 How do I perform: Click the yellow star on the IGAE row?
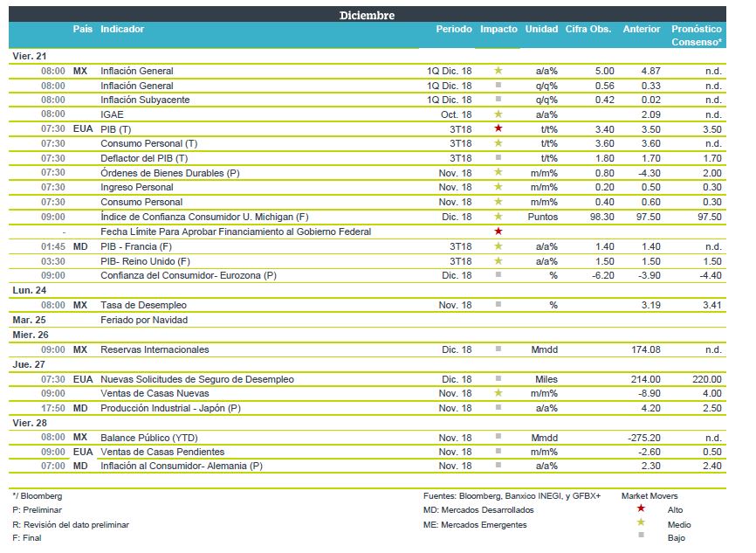[498, 114]
